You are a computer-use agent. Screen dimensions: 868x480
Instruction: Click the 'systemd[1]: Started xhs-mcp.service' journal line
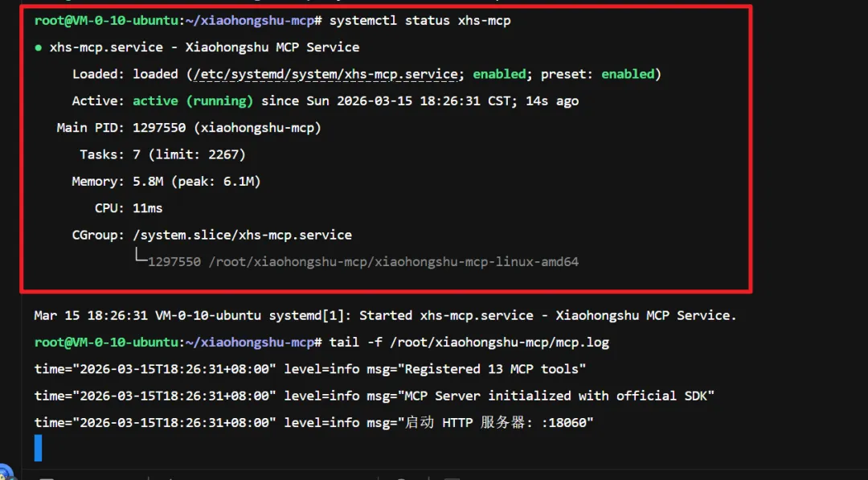[385, 315]
